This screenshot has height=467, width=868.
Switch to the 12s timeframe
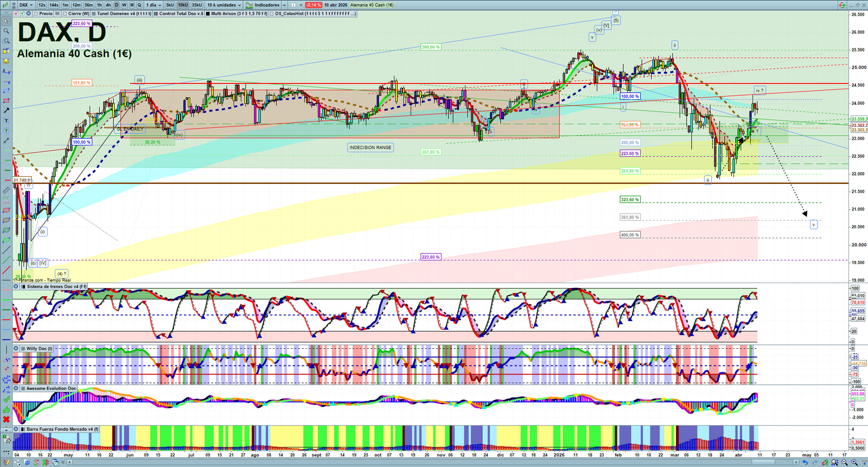point(42,5)
